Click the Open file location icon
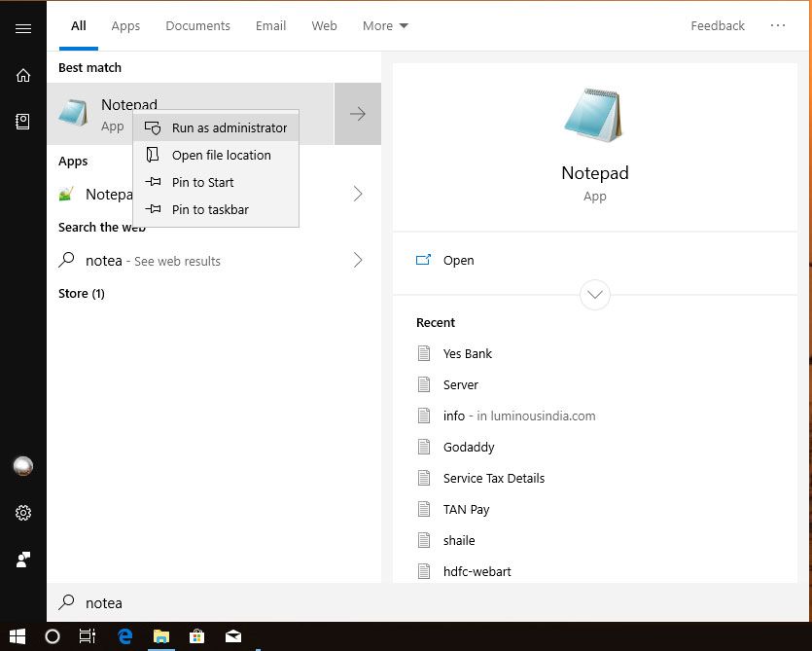 click(153, 155)
